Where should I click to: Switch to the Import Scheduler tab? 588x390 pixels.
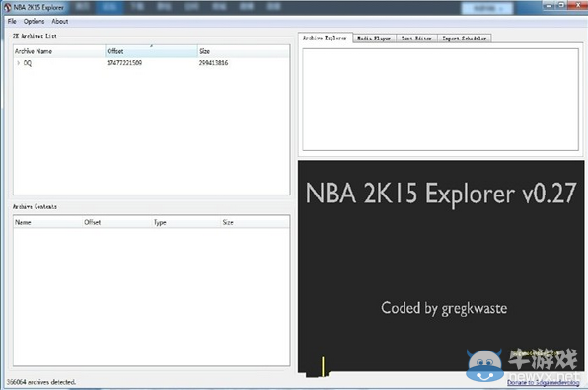click(x=465, y=39)
